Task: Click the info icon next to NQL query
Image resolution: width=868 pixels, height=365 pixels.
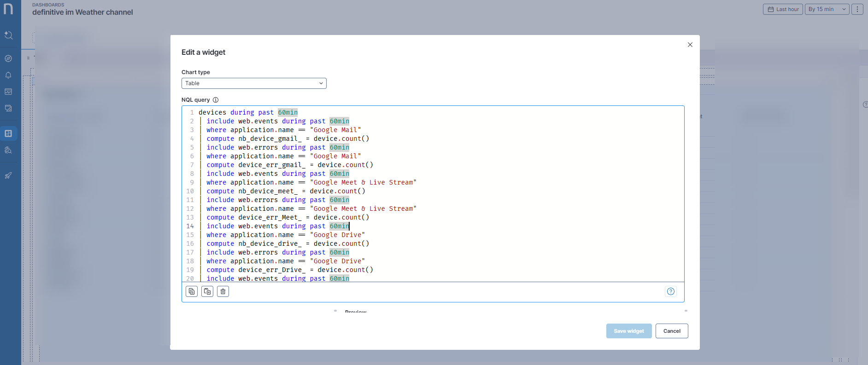Action: (x=216, y=100)
